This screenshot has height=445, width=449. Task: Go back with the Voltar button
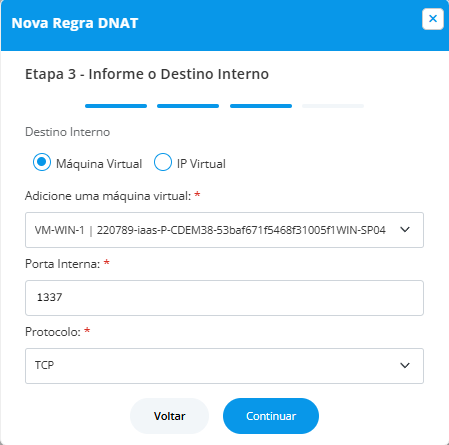pos(169,416)
